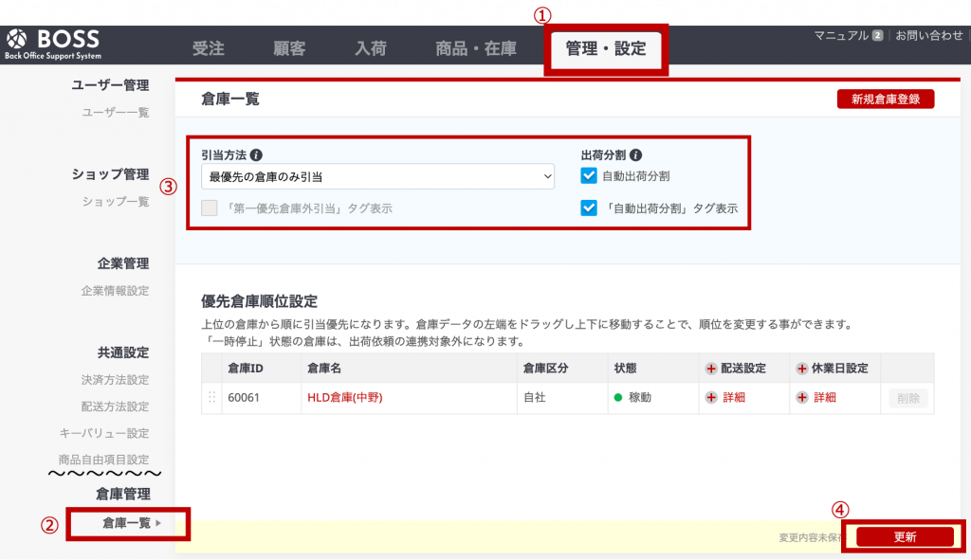Disable the 自動出荷分割 checkbox

coord(589,173)
